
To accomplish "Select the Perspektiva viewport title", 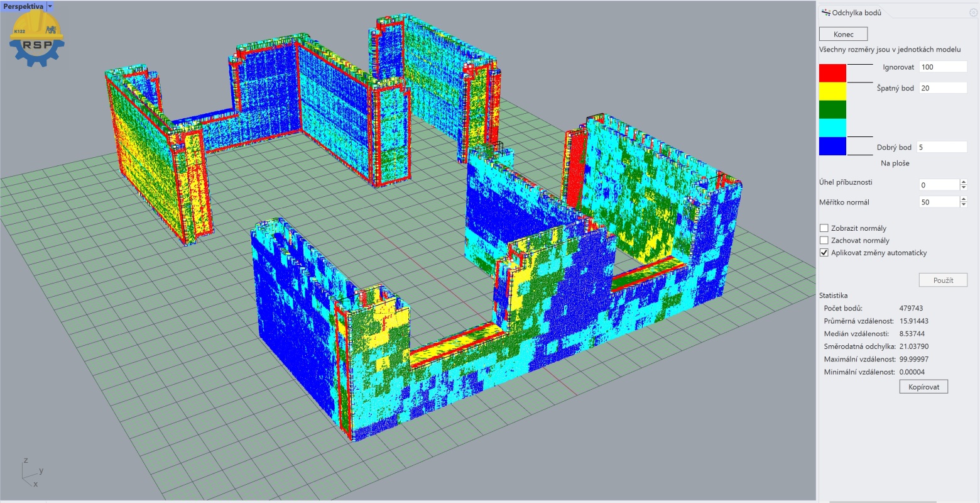I will pyautogui.click(x=23, y=6).
